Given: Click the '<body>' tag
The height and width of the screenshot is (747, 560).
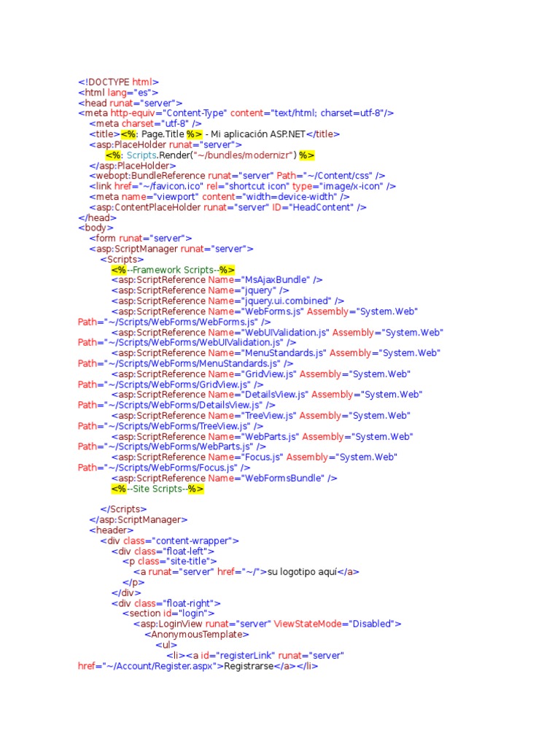Looking at the screenshot, I should [96, 228].
